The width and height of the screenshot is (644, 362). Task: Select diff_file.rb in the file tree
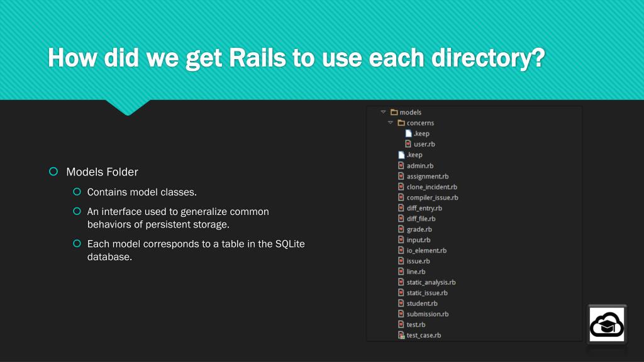pos(421,219)
